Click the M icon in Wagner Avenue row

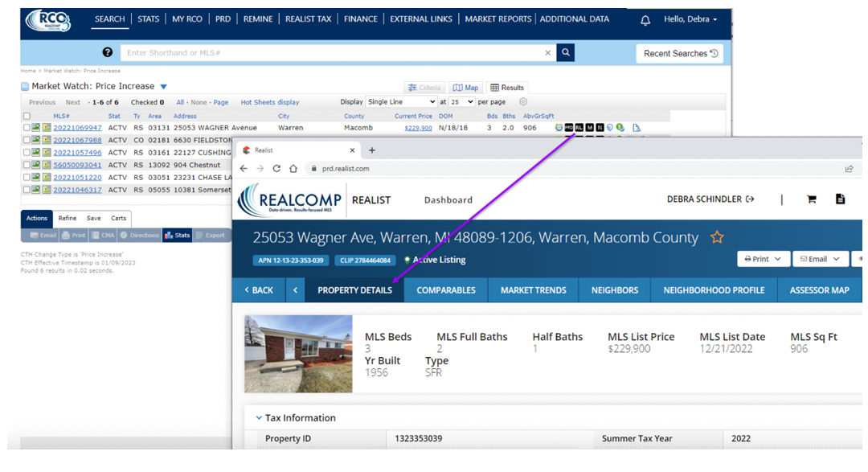tap(590, 128)
